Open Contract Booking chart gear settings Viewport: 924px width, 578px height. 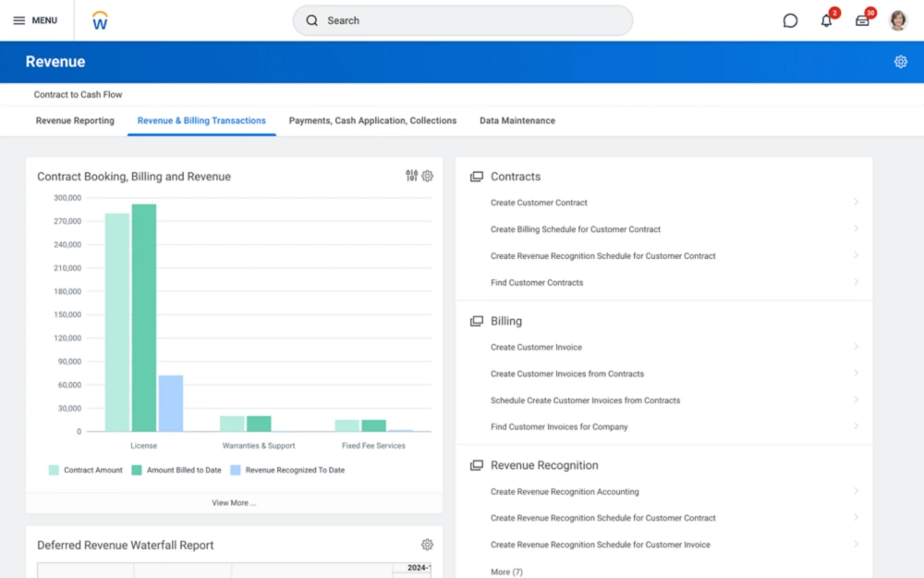pos(428,176)
